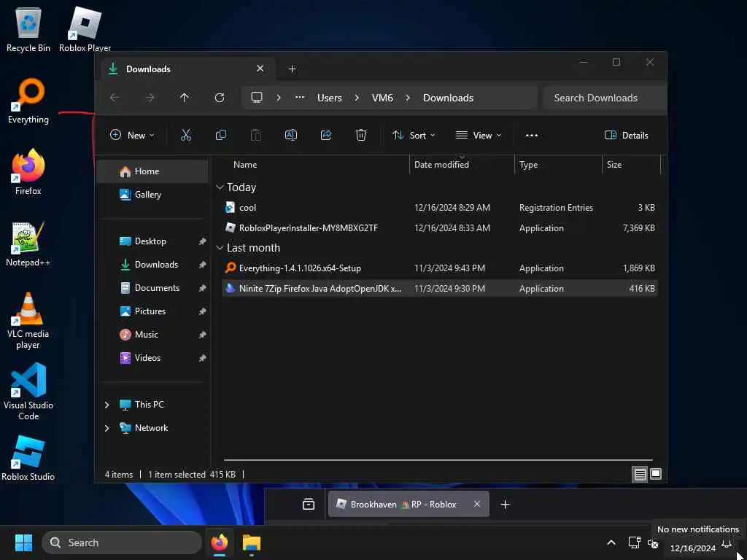747x560 pixels.
Task: Click the 12/16/2024 date in system tray
Action: pyautogui.click(x=693, y=548)
